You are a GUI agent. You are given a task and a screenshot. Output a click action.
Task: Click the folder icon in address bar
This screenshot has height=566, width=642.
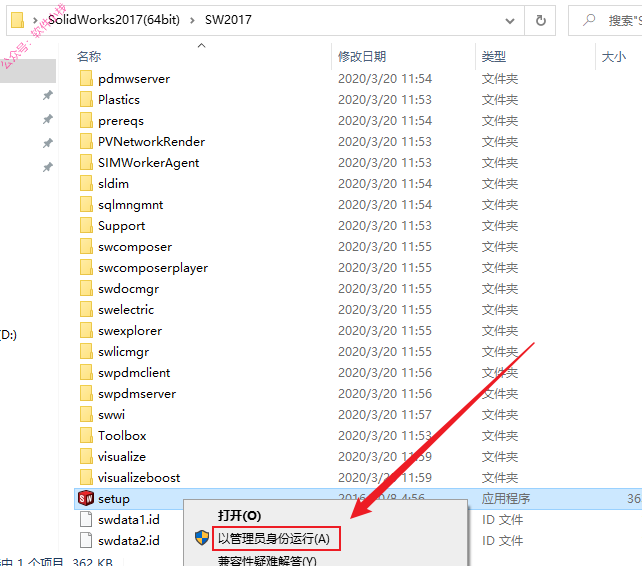coord(17,20)
